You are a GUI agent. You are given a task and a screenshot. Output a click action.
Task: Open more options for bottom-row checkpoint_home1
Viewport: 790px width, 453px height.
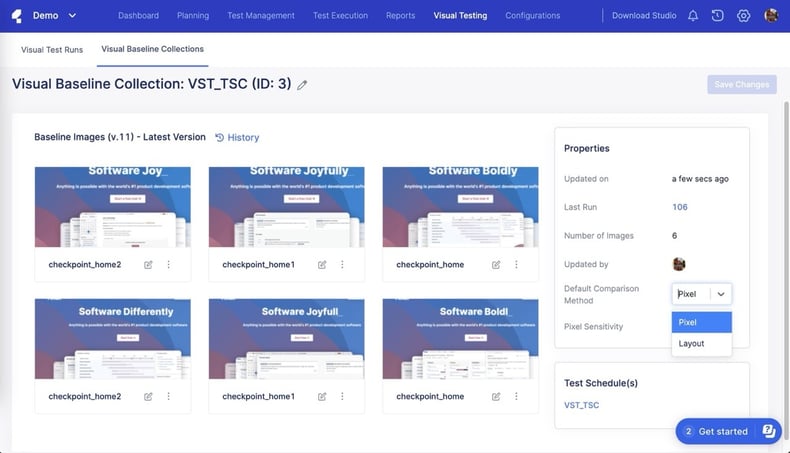tap(342, 397)
